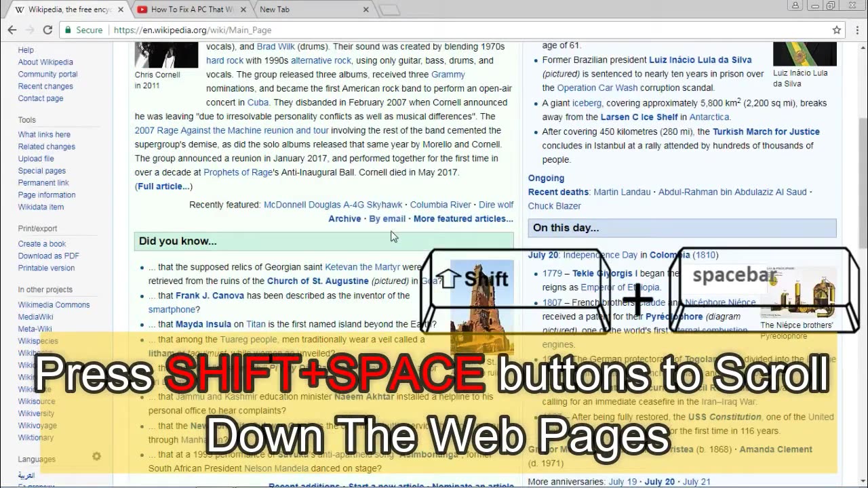868x488 pixels.
Task: Open the Prophets of Rage link
Action: pos(238,172)
